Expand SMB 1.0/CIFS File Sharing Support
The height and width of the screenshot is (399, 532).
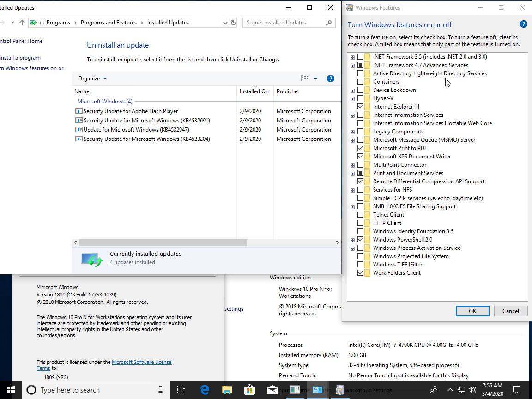tap(352, 206)
